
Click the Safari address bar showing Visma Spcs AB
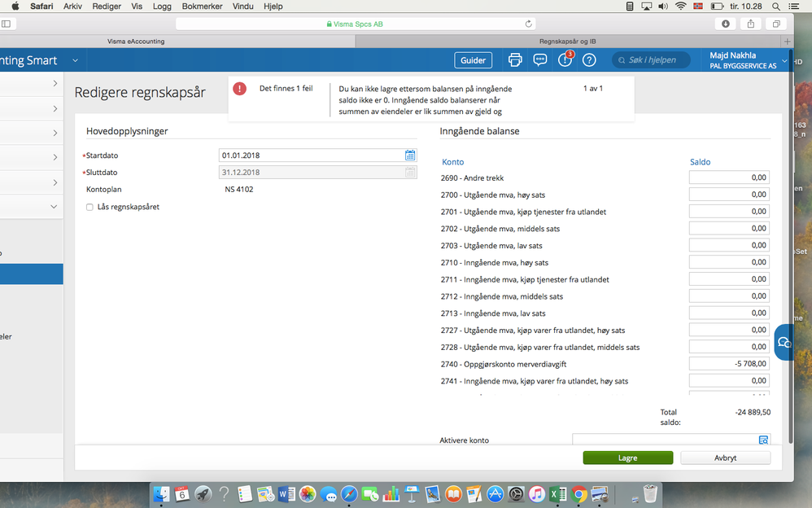(356, 24)
